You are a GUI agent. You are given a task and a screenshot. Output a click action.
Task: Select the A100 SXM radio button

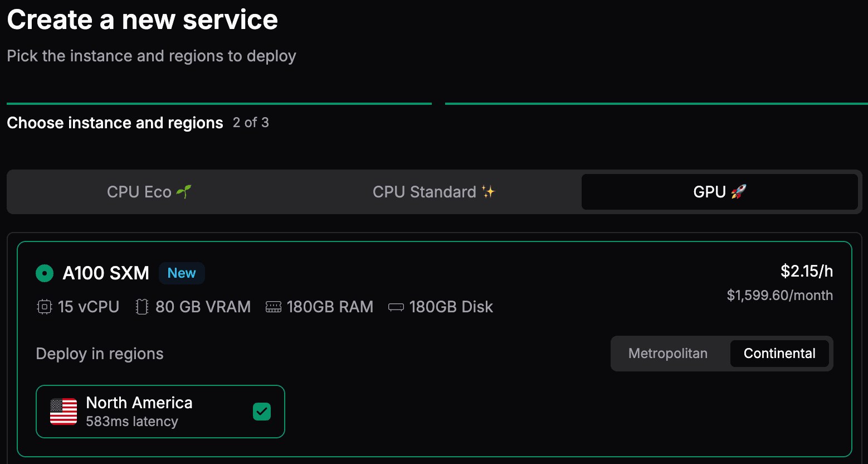tap(45, 273)
